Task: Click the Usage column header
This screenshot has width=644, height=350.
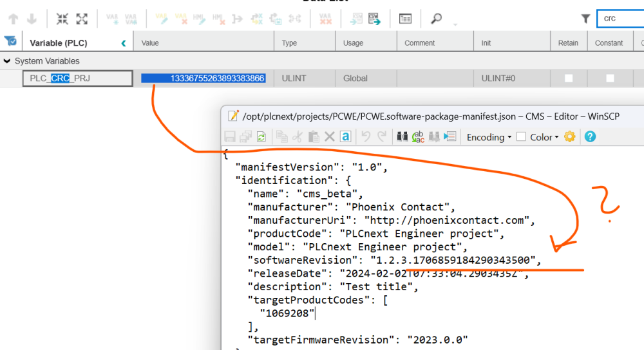Action: (x=353, y=43)
